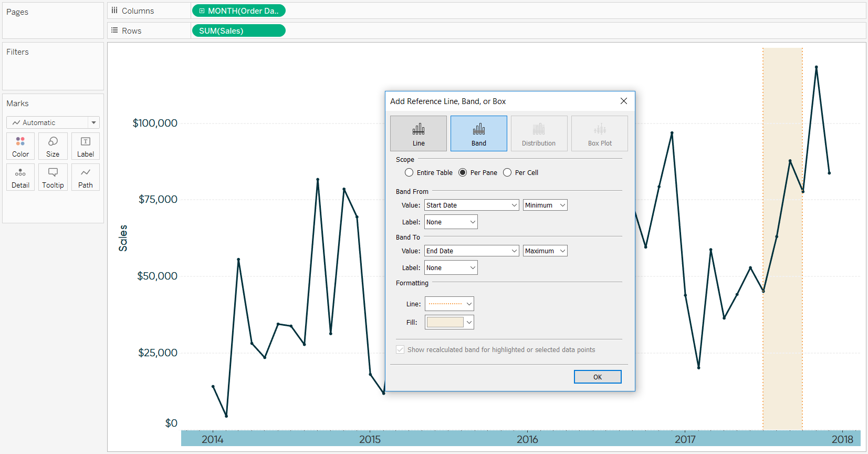
Task: Click the 2018 axis label
Action: coord(843,439)
